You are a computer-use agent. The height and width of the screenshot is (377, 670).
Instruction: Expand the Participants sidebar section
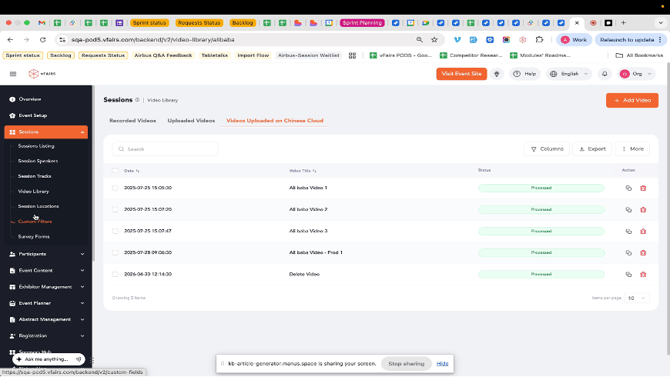pyautogui.click(x=46, y=254)
